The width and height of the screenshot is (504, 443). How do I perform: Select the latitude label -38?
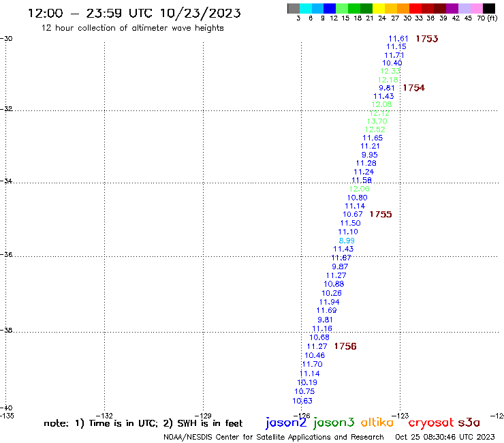(x=6, y=331)
